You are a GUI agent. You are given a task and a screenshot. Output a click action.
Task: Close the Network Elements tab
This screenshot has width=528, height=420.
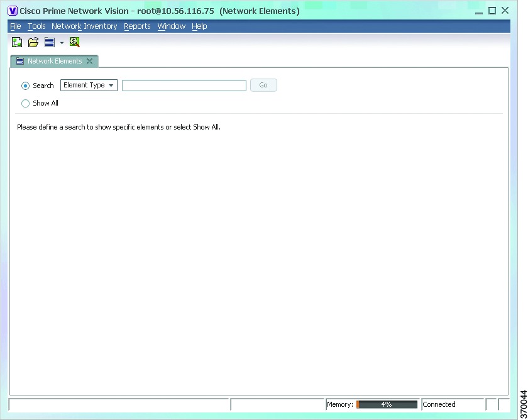point(89,61)
